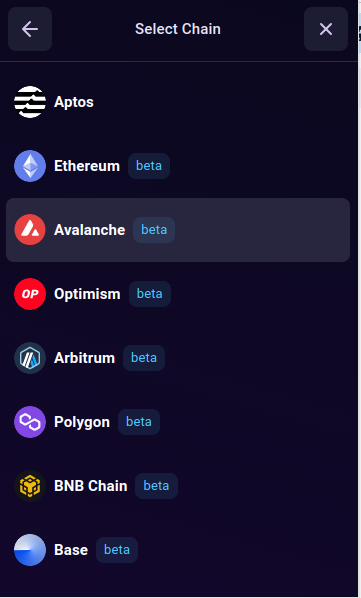Choose the Arbitrum label
Image resolution: width=361 pixels, height=598 pixels.
click(84, 358)
